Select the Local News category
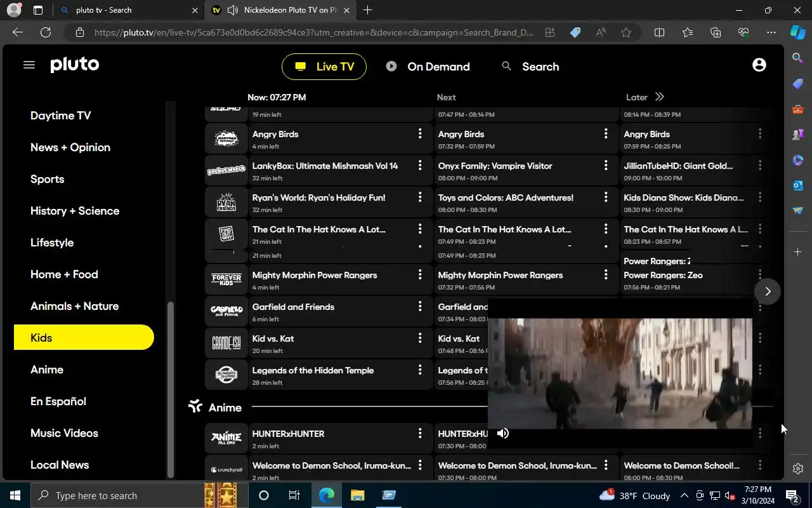 click(x=60, y=465)
